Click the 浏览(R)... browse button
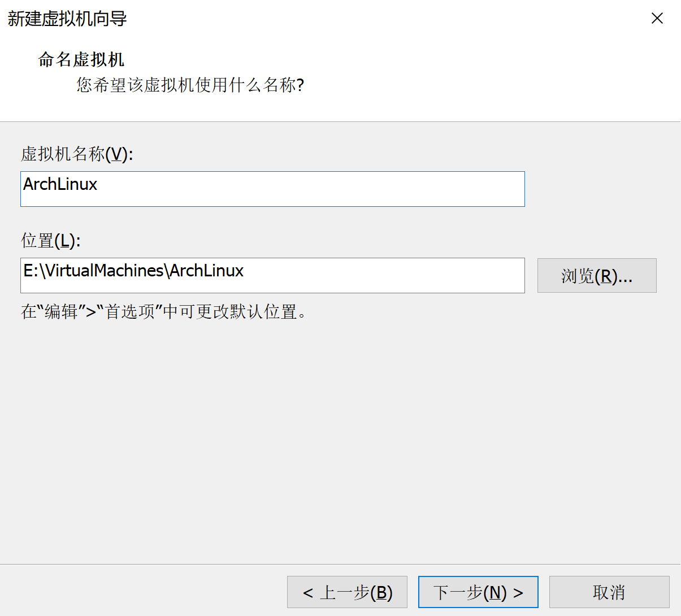 point(596,276)
